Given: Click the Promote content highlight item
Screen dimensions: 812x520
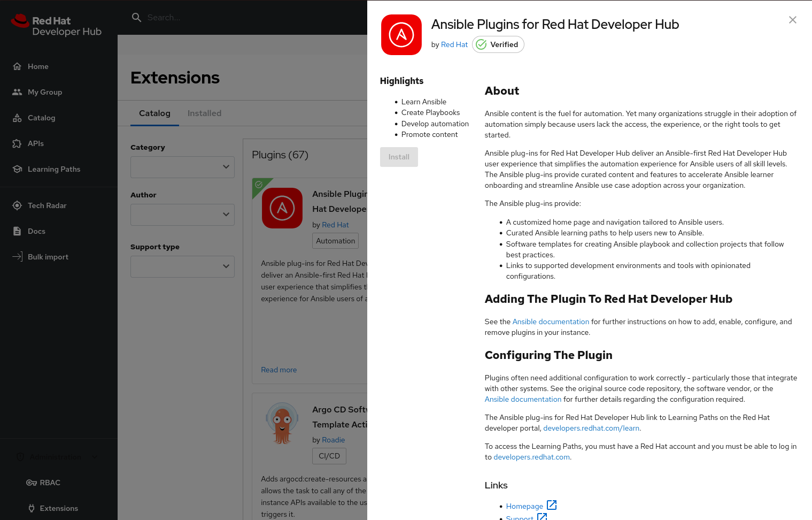Looking at the screenshot, I should point(429,134).
